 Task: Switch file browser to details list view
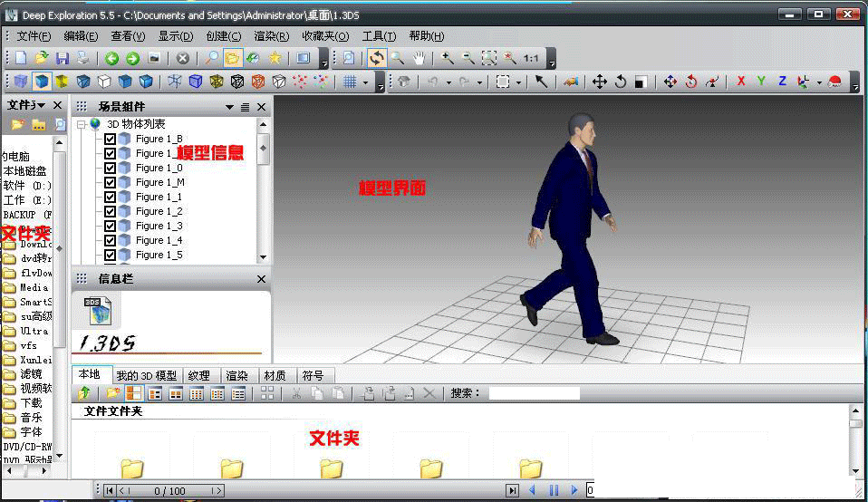238,393
